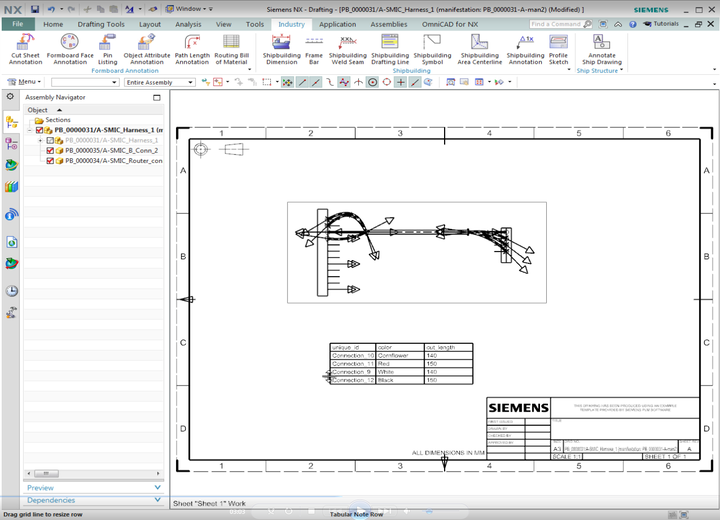Open the History clock sidebar icon
The height and width of the screenshot is (520, 720).
tap(11, 291)
